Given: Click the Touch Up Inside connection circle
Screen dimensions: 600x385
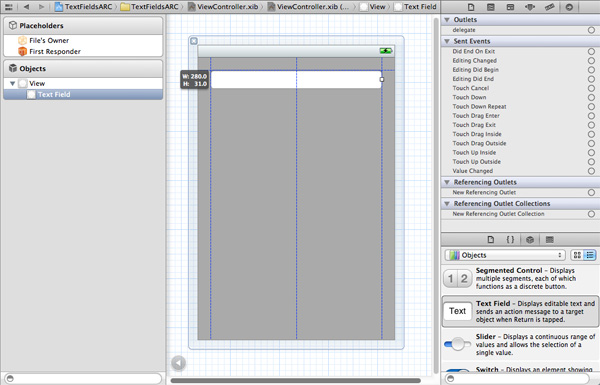Looking at the screenshot, I should (591, 152).
